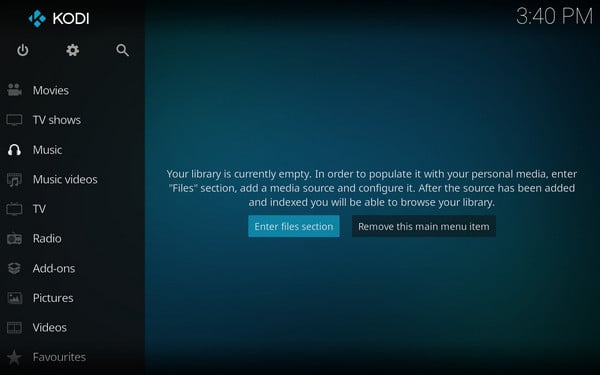Click the Pictures image icon
This screenshot has width=600, height=375.
(x=15, y=298)
